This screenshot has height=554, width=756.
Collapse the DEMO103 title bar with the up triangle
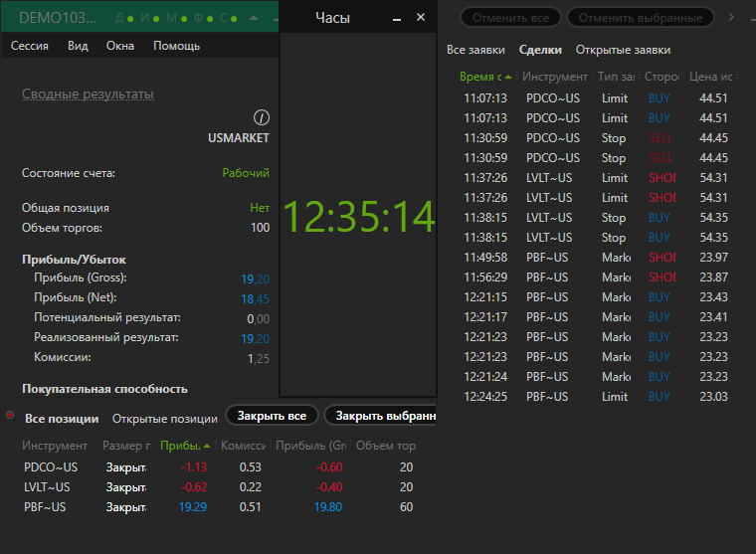(x=254, y=18)
